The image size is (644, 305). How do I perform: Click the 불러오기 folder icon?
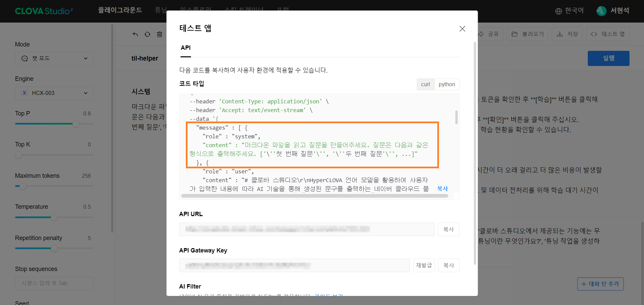point(514,34)
